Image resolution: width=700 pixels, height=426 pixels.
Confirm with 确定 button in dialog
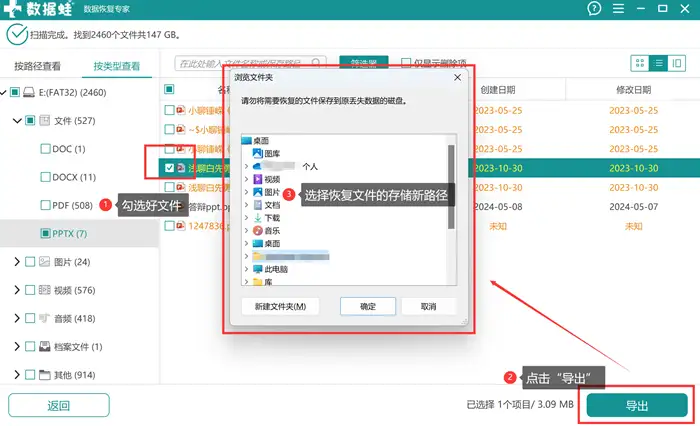pyautogui.click(x=368, y=306)
